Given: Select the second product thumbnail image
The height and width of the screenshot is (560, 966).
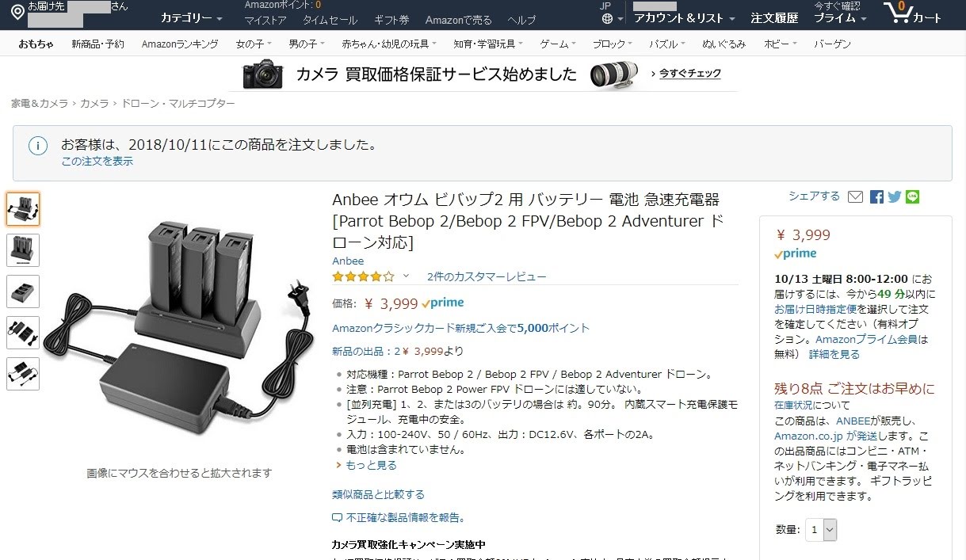Looking at the screenshot, I should [x=23, y=250].
